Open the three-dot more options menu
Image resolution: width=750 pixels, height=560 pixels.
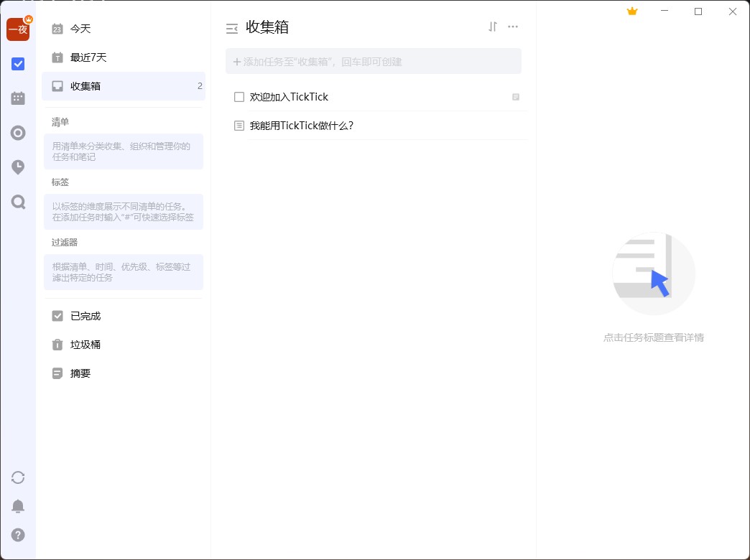pos(513,27)
